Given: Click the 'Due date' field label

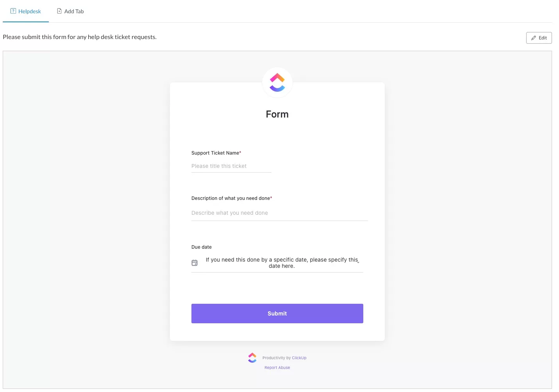Looking at the screenshot, I should pos(202,247).
